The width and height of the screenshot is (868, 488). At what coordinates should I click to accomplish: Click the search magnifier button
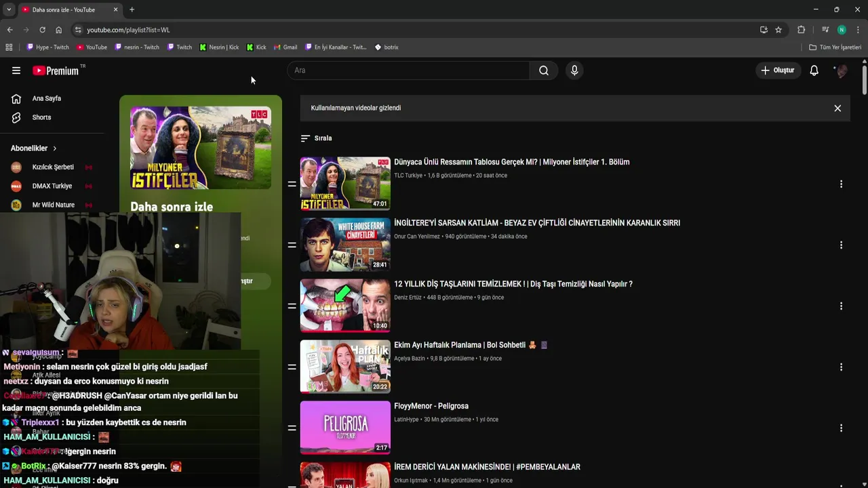[544, 70]
